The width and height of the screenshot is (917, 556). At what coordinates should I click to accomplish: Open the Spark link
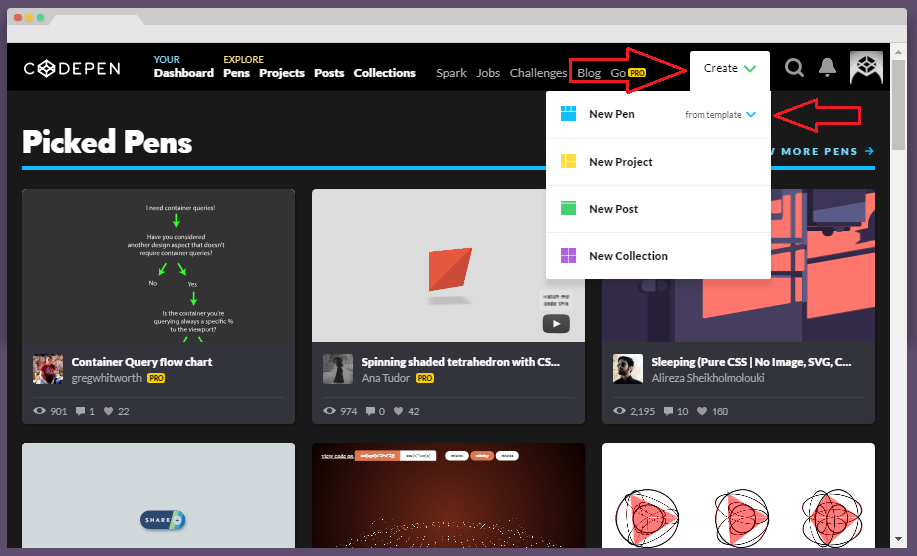[x=451, y=73]
